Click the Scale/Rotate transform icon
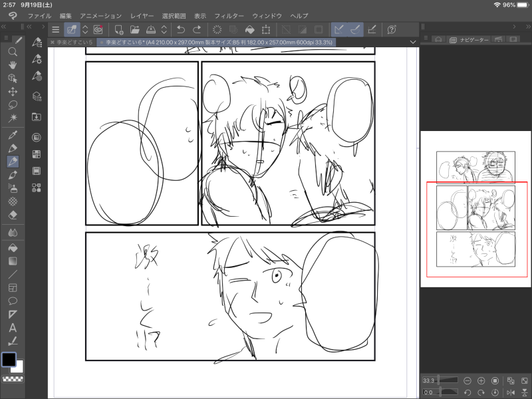The height and width of the screenshot is (399, 532). tap(266, 30)
